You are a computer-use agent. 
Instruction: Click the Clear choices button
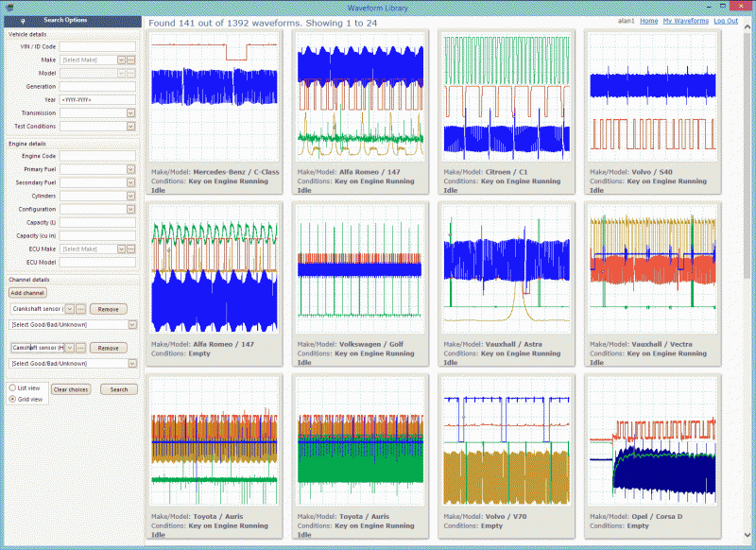click(x=70, y=389)
